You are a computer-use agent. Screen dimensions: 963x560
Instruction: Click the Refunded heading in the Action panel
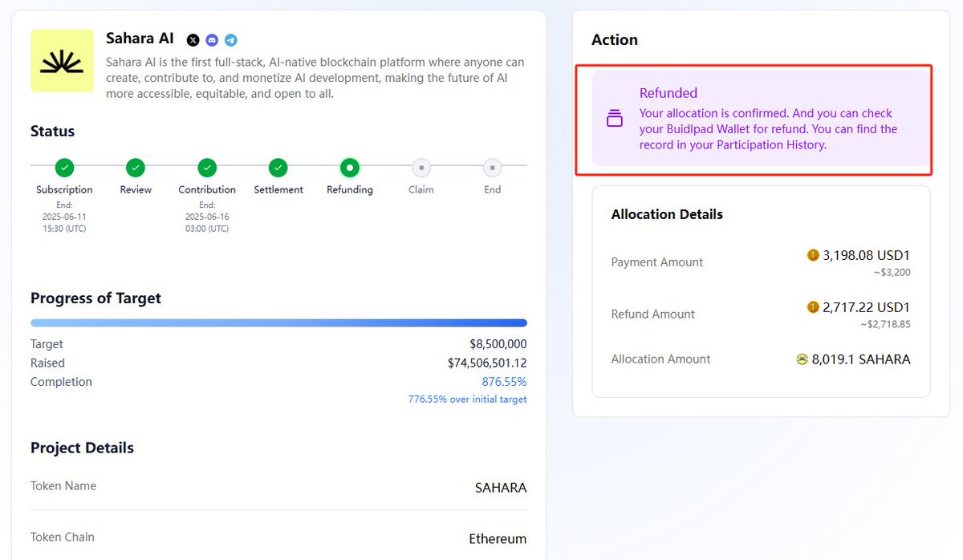coord(668,93)
